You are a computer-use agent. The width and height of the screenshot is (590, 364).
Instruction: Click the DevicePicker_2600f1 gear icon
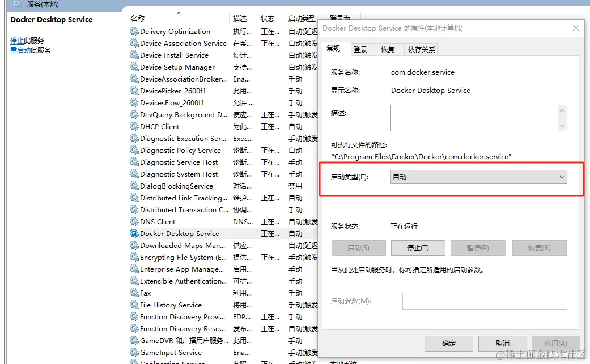[x=134, y=91]
